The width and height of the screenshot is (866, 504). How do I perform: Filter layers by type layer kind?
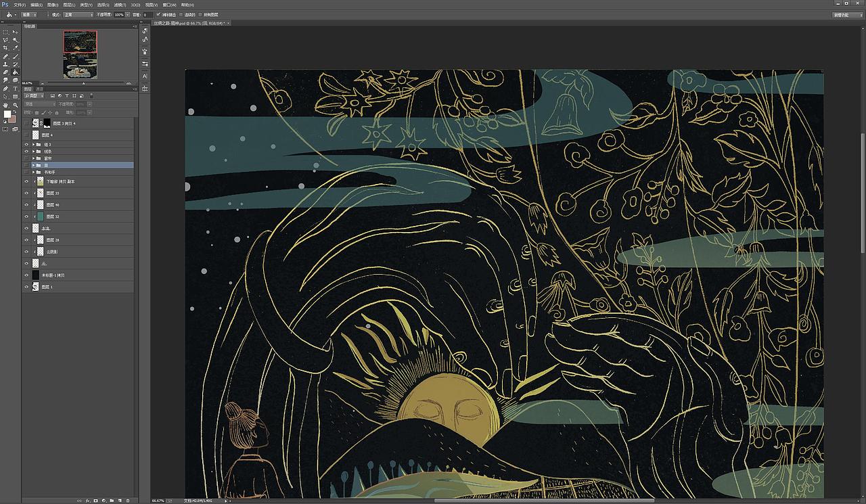coord(67,95)
